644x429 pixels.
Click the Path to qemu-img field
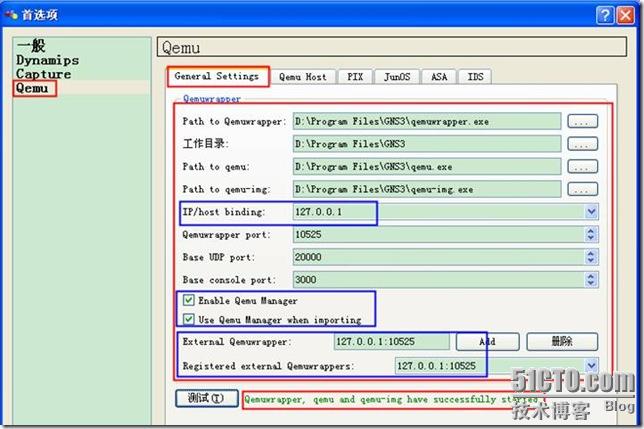pos(427,189)
